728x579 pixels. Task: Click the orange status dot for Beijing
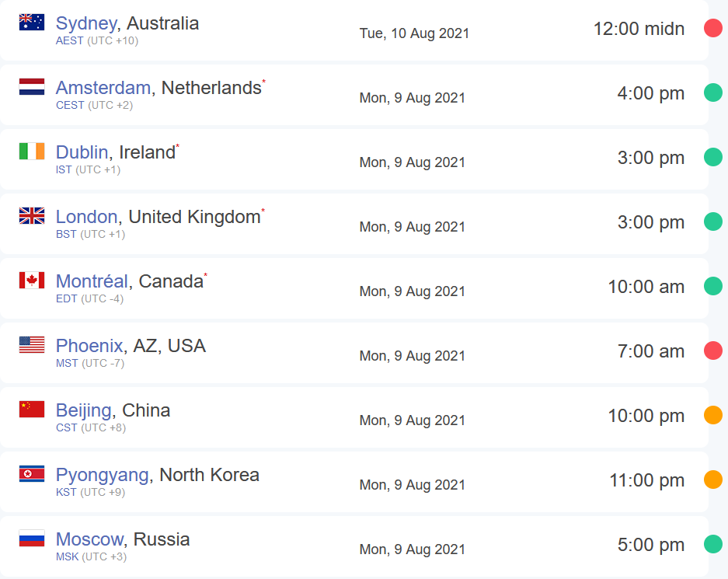(x=713, y=416)
